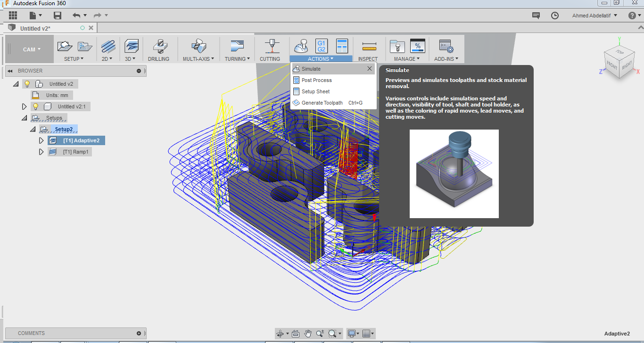Screen dimensions: 644x343
Task: Close the Untitled v2* tab
Action: point(91,28)
